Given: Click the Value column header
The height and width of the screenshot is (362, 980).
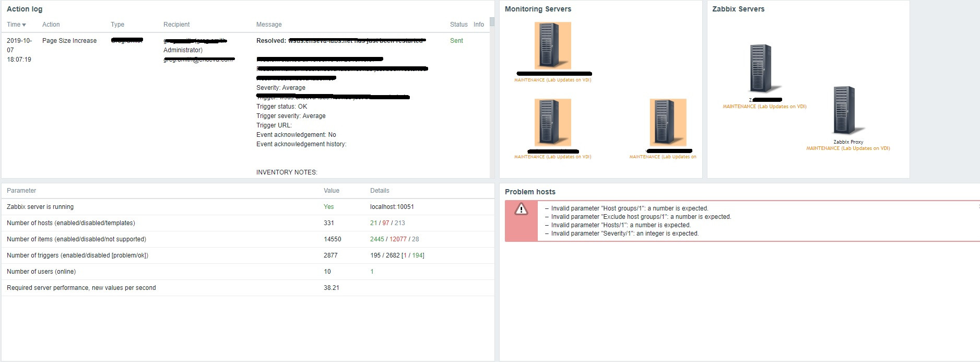Looking at the screenshot, I should tap(332, 191).
